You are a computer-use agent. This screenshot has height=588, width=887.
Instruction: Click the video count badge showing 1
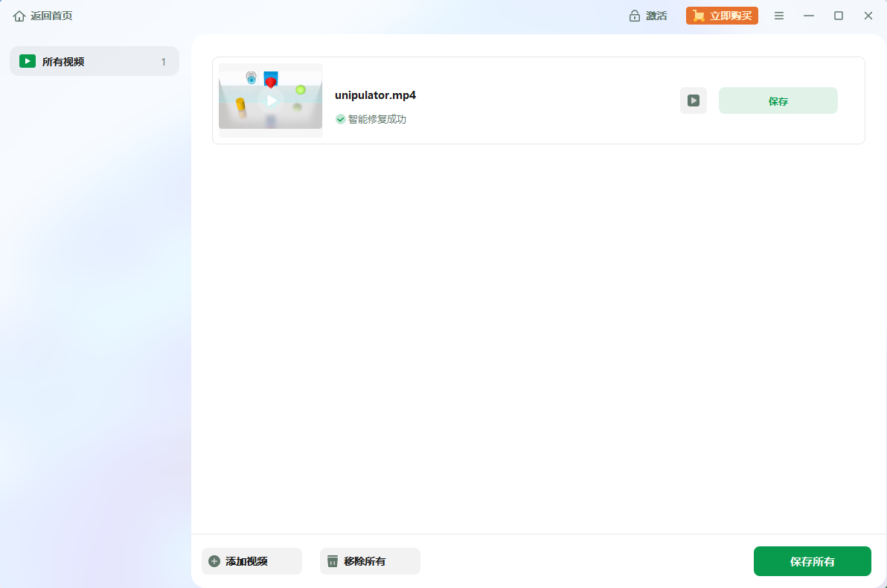pos(163,62)
